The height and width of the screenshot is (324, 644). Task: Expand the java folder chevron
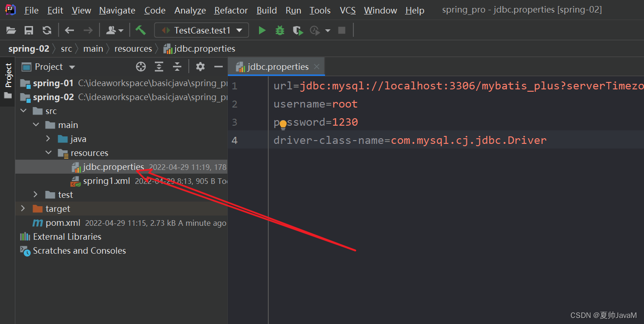coord(48,139)
